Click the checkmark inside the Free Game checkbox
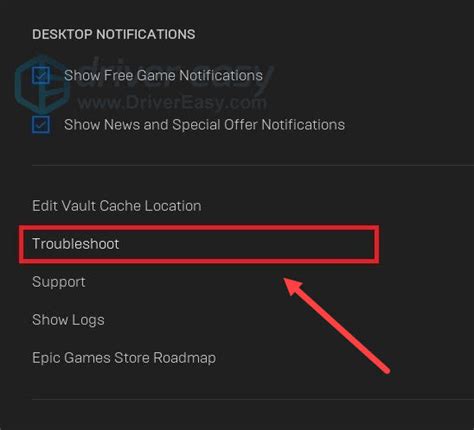Screen dimensions: 474x430 pos(41,76)
